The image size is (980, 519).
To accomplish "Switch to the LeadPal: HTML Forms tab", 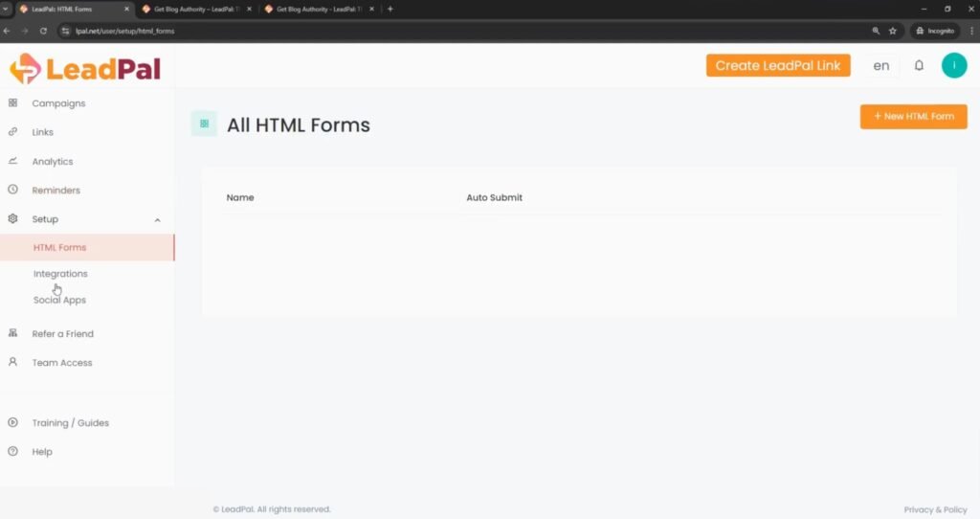I will click(74, 9).
